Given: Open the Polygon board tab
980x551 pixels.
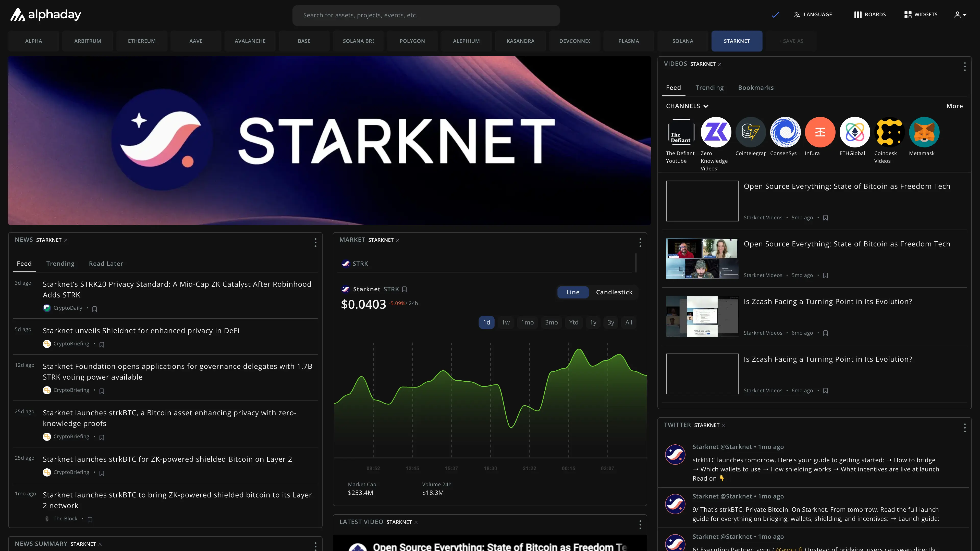Looking at the screenshot, I should [x=412, y=41].
